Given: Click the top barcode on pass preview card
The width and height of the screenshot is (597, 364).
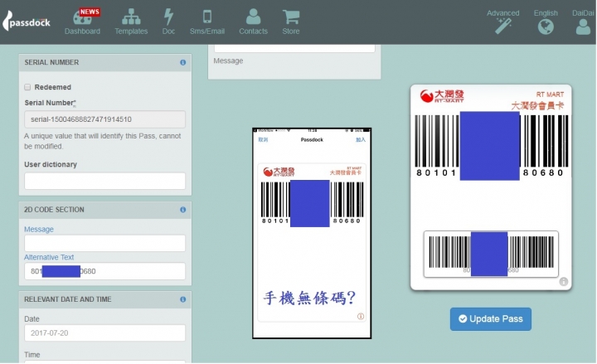Looking at the screenshot, I should 491,146.
